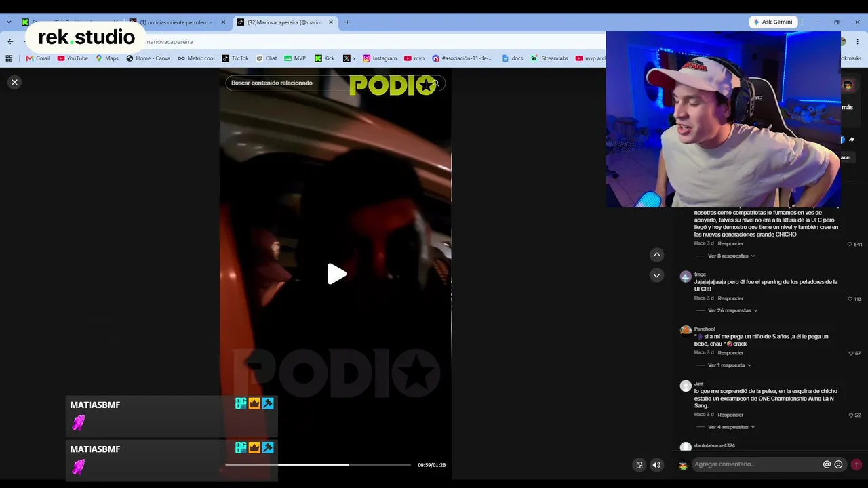The image size is (868, 488).
Task: Switch to 'noticias oriente petrolero' tab
Action: point(175,22)
